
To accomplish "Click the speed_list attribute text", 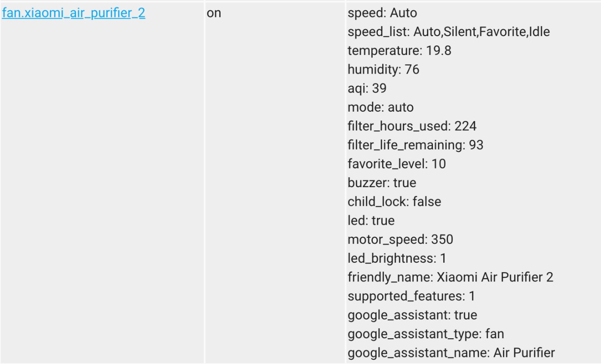I will click(x=448, y=32).
